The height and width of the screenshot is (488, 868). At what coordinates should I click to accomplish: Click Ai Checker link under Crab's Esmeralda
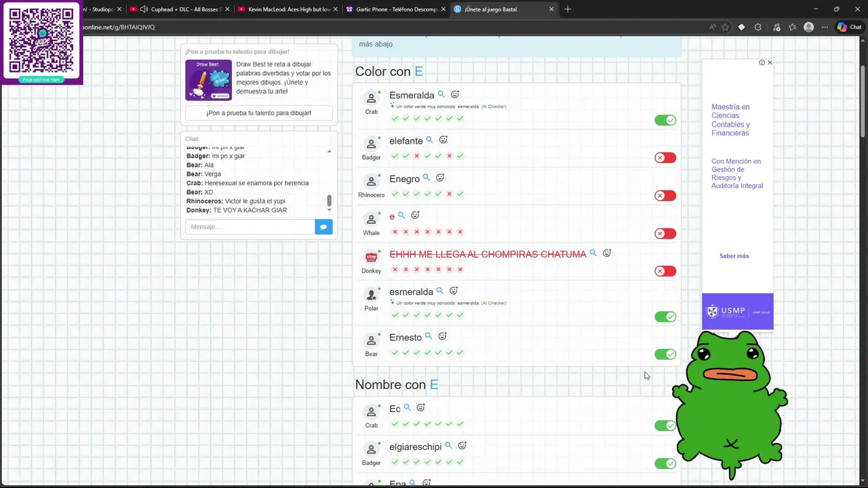coord(494,106)
